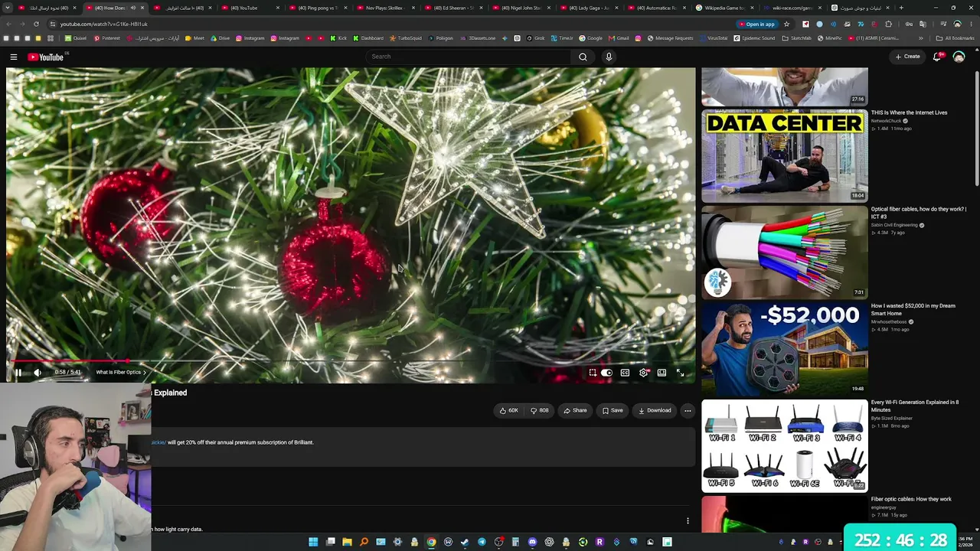Switch to the '(40) YouTube' browser tab
The image size is (980, 551).
(x=250, y=8)
